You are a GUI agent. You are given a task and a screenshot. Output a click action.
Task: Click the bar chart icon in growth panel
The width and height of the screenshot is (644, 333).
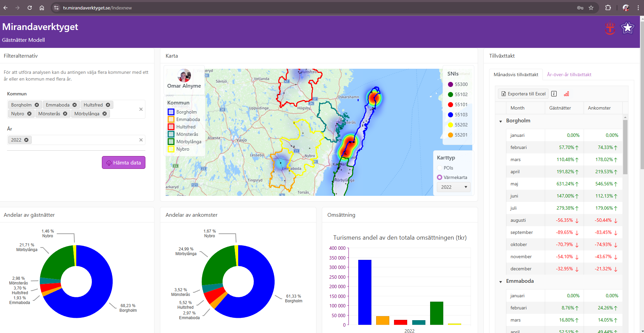point(566,94)
